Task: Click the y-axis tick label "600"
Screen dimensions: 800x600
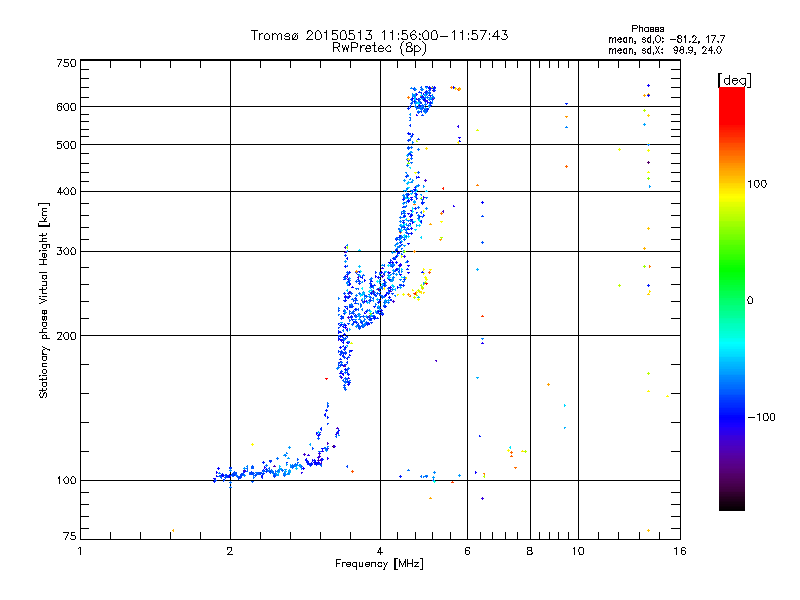Action: (x=66, y=107)
